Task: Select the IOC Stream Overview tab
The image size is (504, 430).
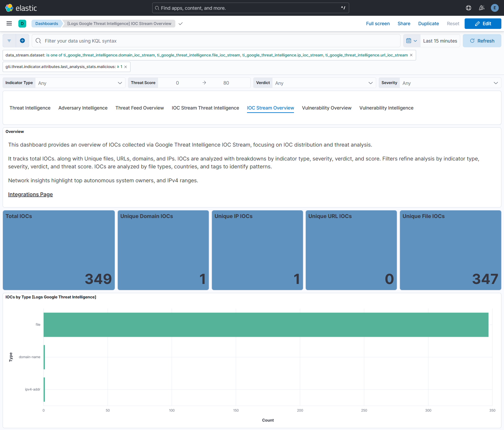Action: pyautogui.click(x=270, y=108)
